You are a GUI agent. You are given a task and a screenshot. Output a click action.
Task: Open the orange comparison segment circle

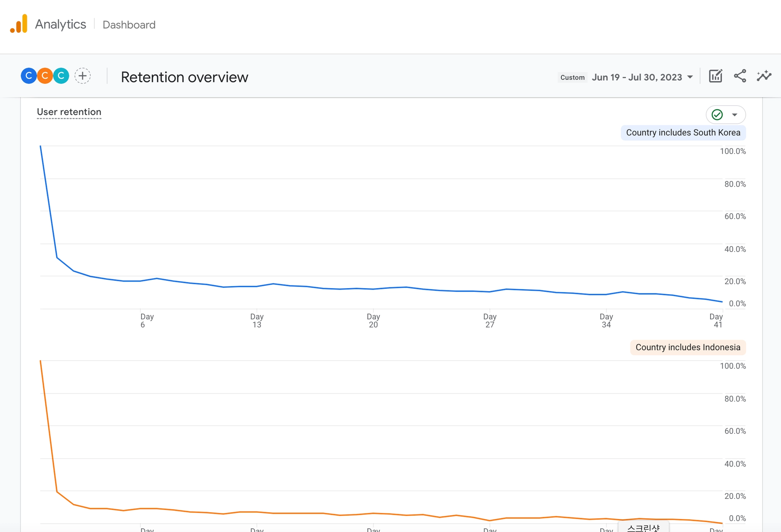[x=45, y=76]
